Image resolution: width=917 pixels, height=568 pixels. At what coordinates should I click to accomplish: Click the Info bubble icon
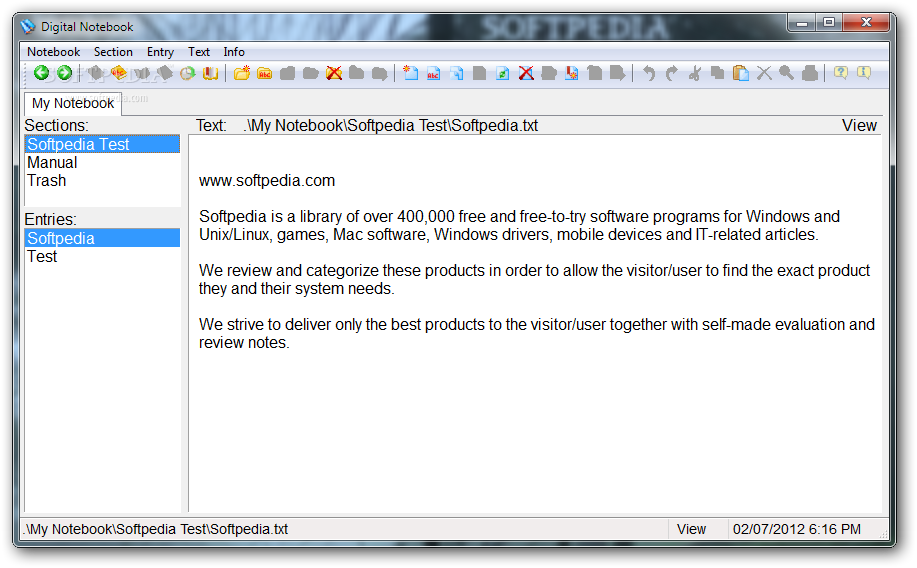864,73
